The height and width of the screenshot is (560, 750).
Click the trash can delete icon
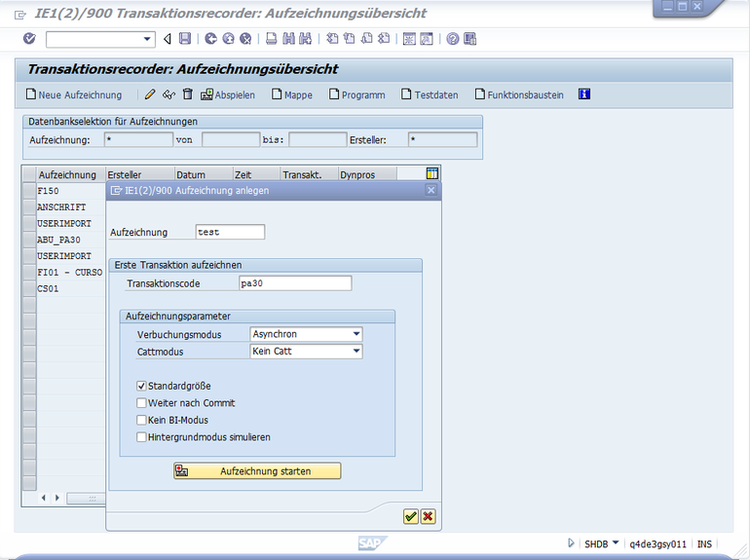[x=188, y=94]
